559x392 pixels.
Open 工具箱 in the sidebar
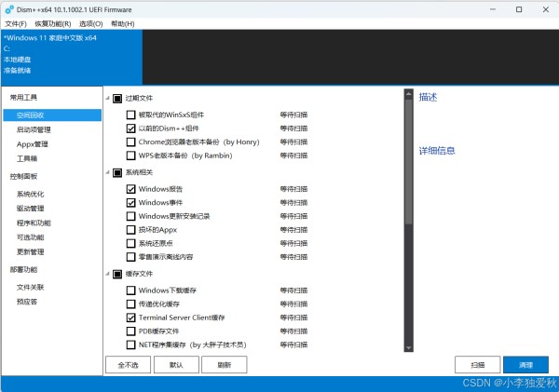(27, 158)
